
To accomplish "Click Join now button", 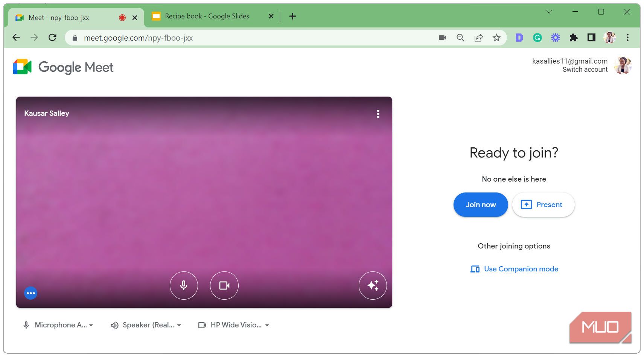I will pyautogui.click(x=481, y=205).
